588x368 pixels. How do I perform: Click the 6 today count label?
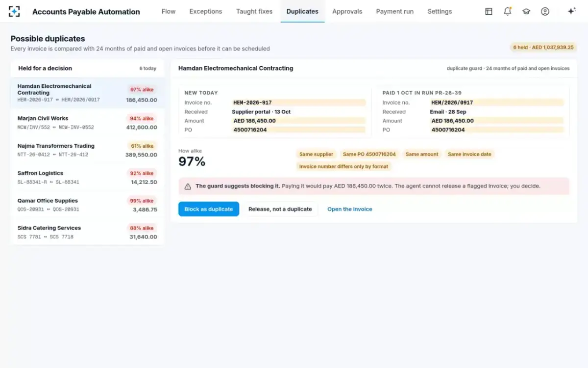pos(148,69)
